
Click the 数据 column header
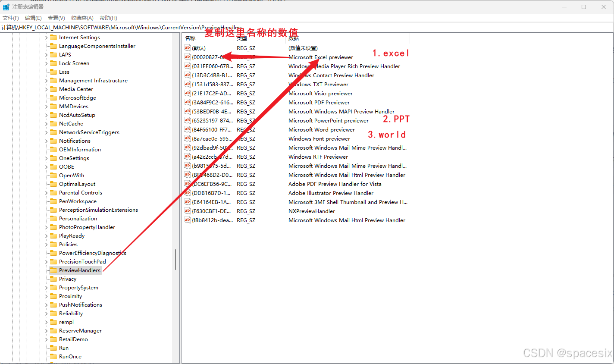348,38
